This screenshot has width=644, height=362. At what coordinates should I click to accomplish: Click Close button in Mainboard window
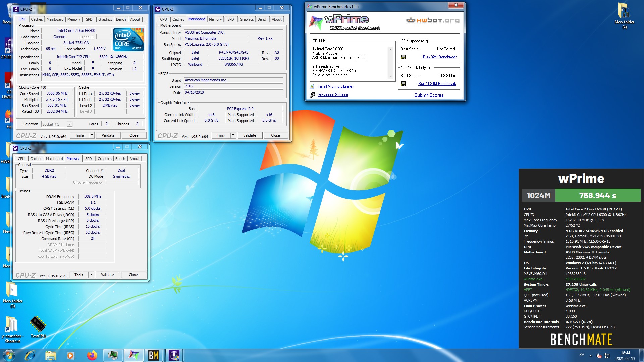275,135
